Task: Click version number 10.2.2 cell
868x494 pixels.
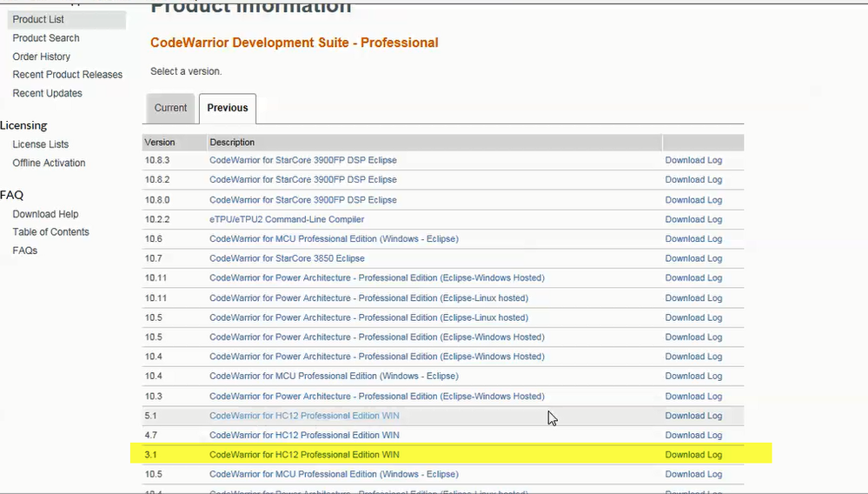Action: pos(157,219)
